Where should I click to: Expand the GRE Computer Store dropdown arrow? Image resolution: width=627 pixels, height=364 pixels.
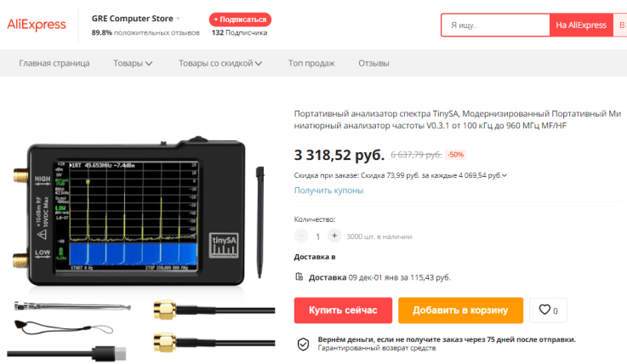point(178,19)
